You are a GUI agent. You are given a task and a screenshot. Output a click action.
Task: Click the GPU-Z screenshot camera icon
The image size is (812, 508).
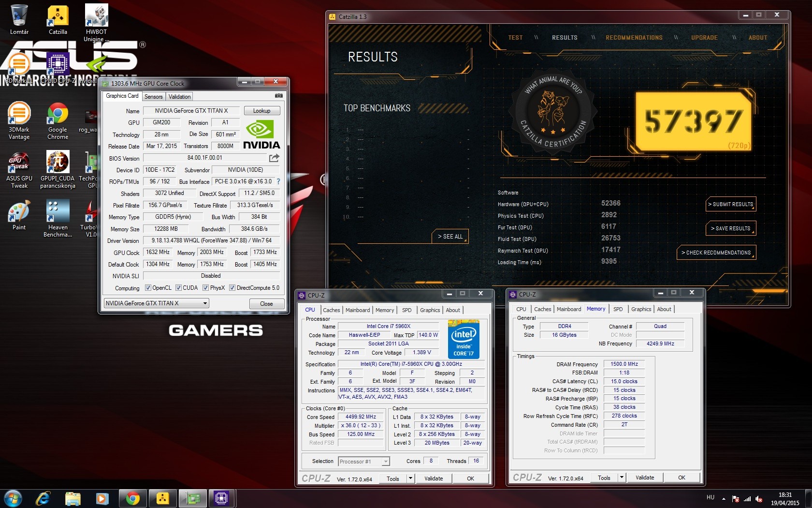(279, 96)
